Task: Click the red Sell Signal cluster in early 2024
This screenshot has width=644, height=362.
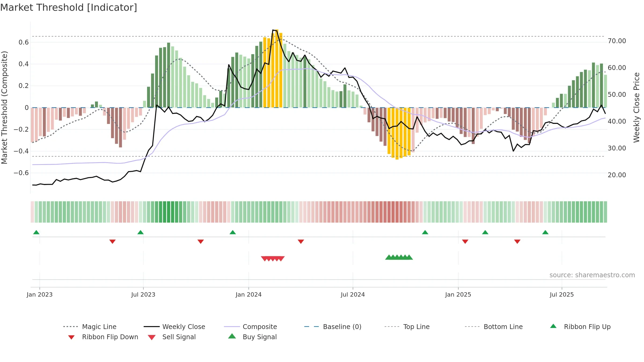Action: click(x=273, y=258)
